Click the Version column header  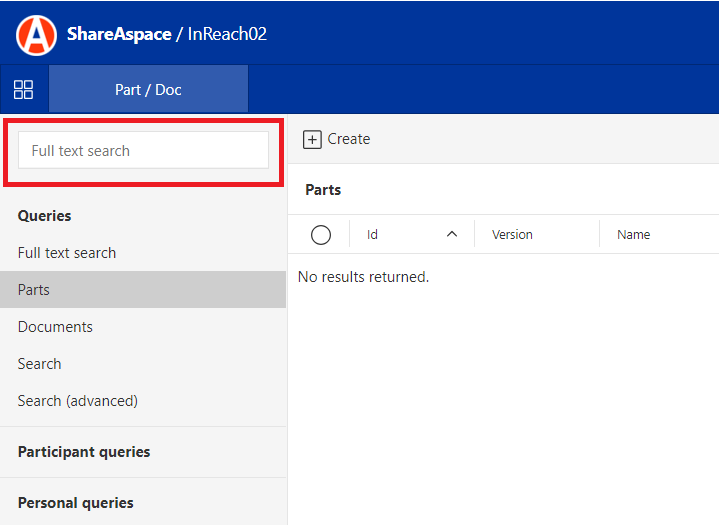(512, 235)
